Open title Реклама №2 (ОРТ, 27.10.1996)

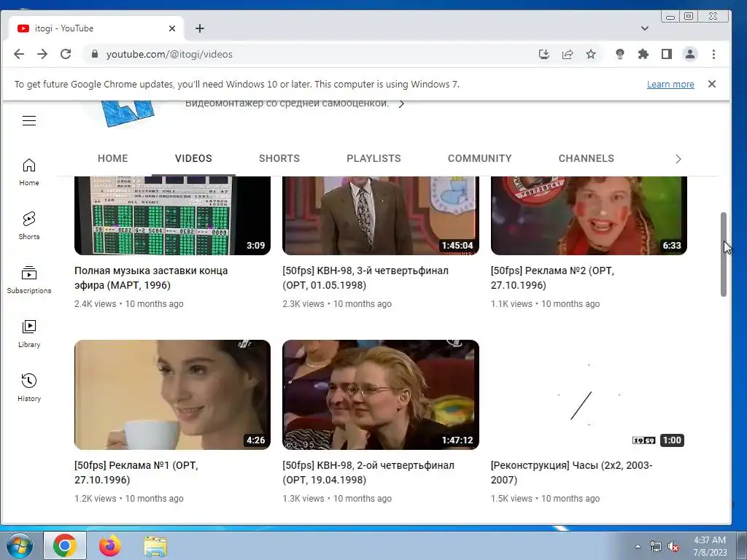click(553, 278)
